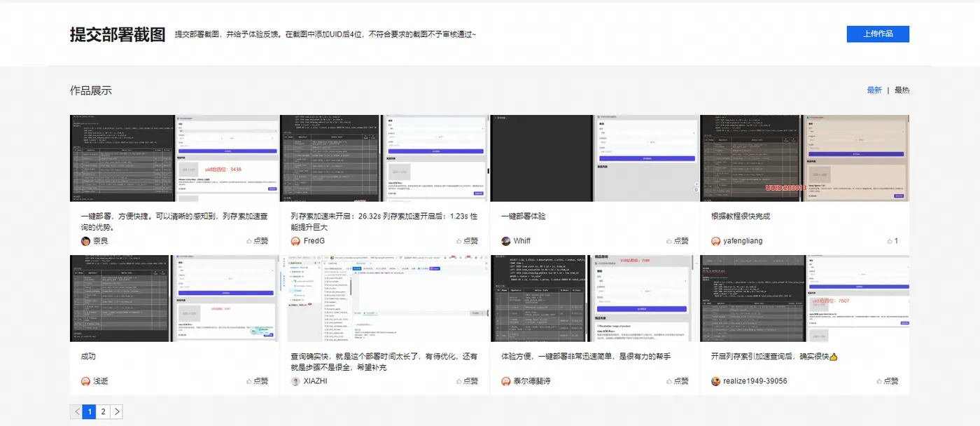
Task: Select page 1 in pagination
Action: [89, 412]
